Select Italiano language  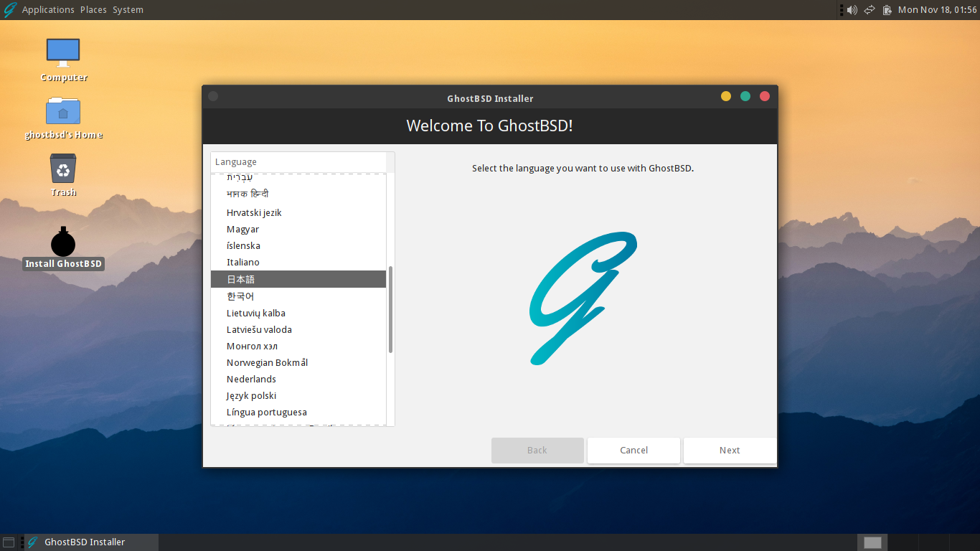[x=298, y=263]
